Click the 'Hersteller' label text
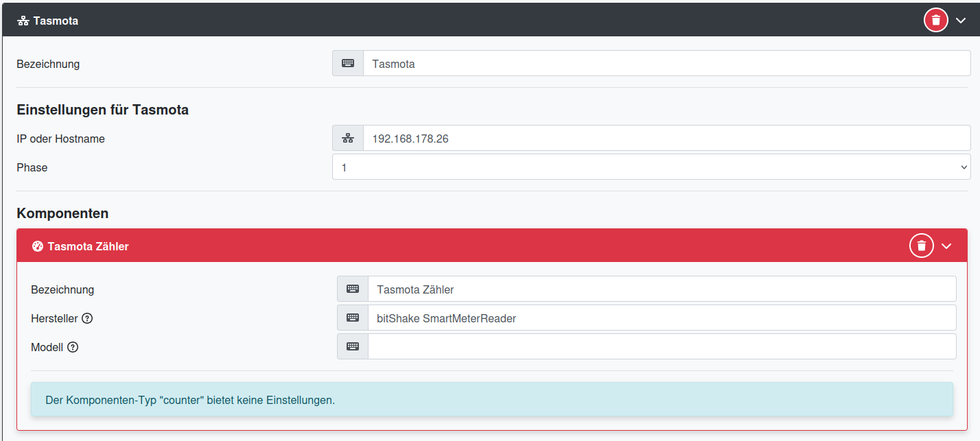Viewport: 980px width, 441px height. coord(54,318)
